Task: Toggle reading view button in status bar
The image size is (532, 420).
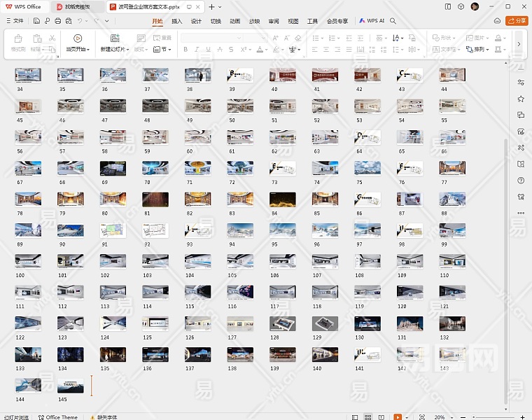Action: 381,417
